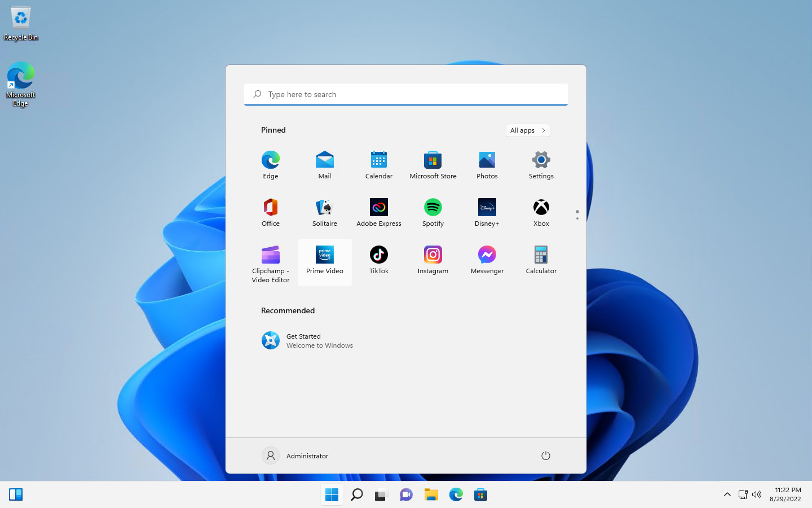Select the Recycle Bin desktop icon

(21, 24)
